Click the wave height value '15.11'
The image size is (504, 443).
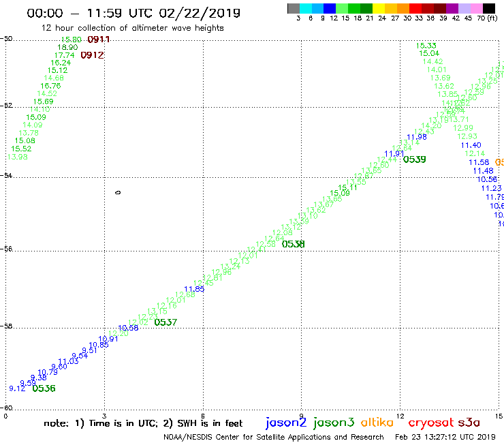click(x=347, y=187)
